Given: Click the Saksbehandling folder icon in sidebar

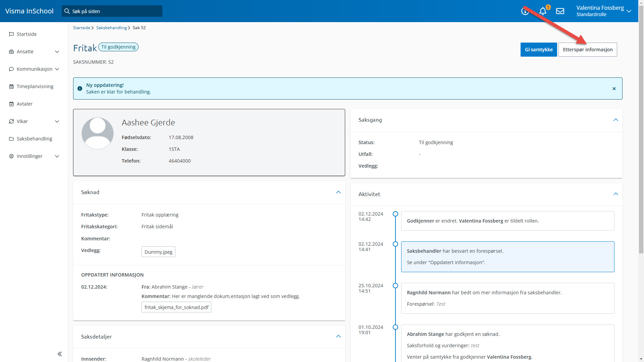Looking at the screenshot, I should pyautogui.click(x=11, y=139).
